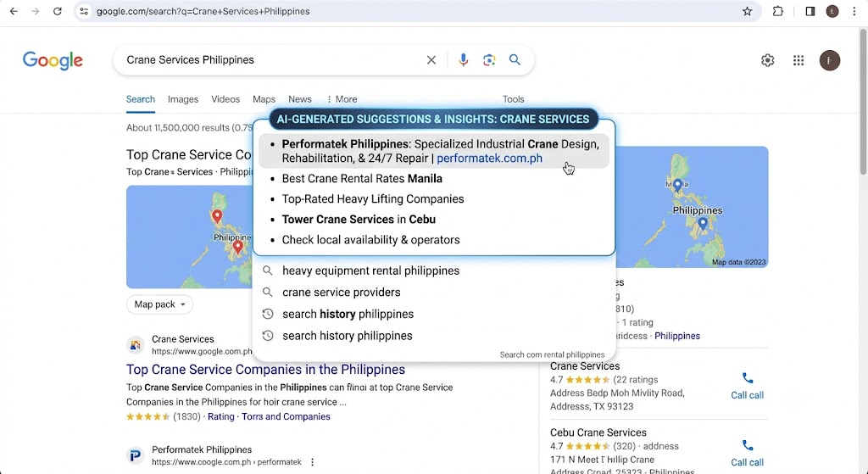This screenshot has height=474, width=868.
Task: Open the Google account avatar
Action: pyautogui.click(x=830, y=60)
